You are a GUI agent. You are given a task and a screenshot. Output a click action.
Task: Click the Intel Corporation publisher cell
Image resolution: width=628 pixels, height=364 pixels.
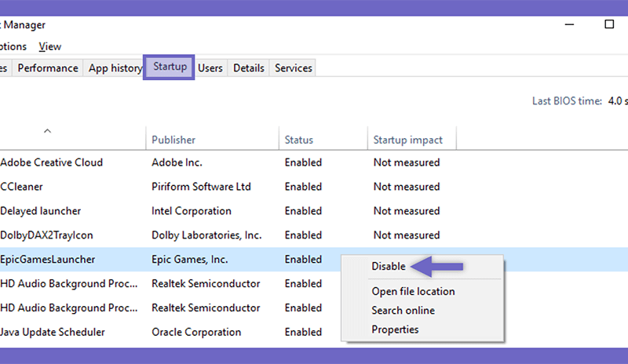point(191,211)
